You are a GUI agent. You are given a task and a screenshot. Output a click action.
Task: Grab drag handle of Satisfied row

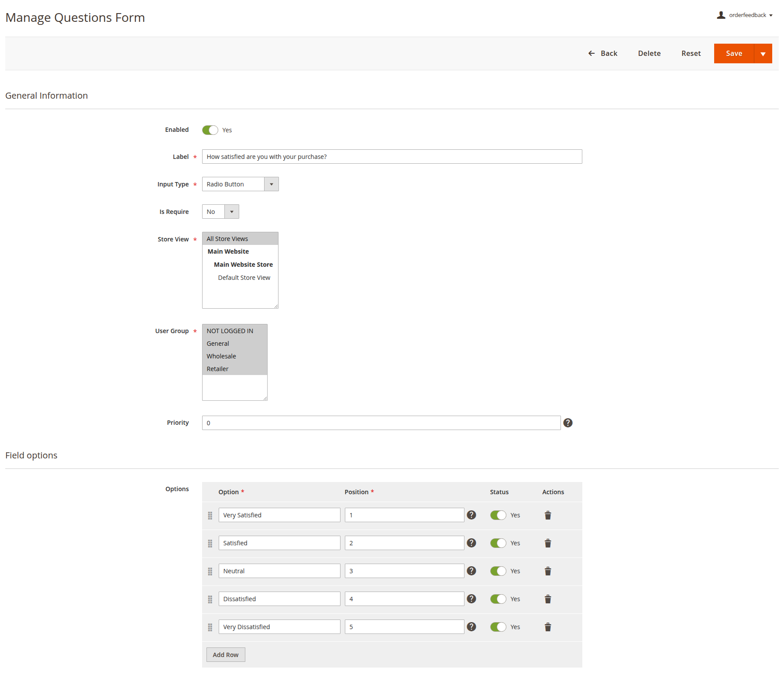pyautogui.click(x=210, y=544)
